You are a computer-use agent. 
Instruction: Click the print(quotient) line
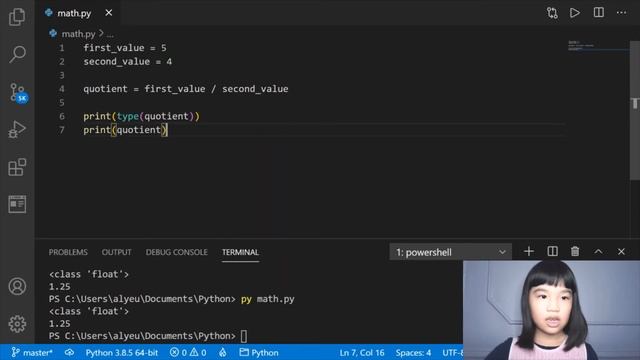[125, 130]
